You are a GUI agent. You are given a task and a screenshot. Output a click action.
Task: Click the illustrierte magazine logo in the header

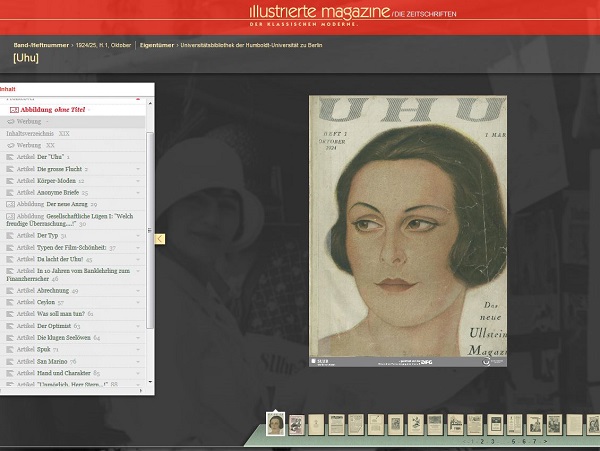pos(320,13)
